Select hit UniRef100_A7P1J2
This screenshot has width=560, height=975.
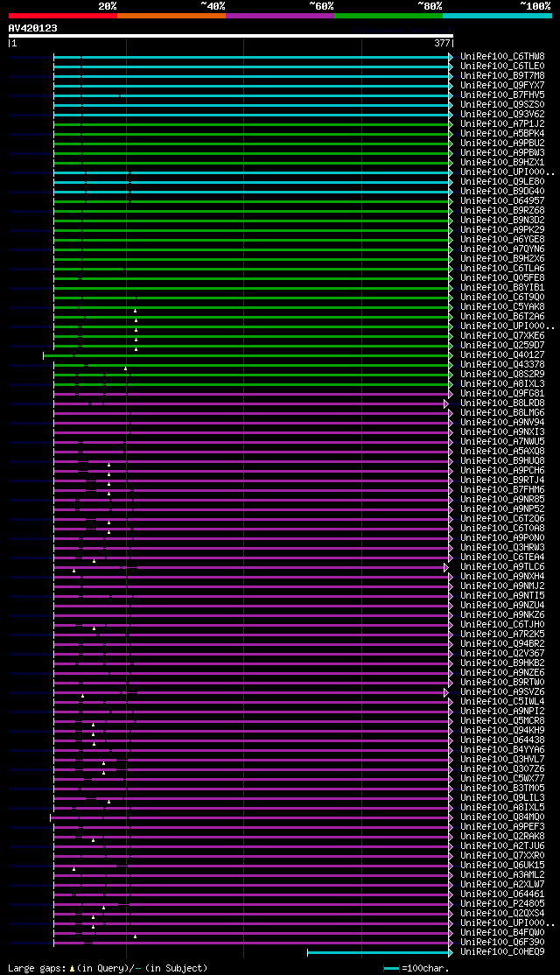[x=503, y=123]
